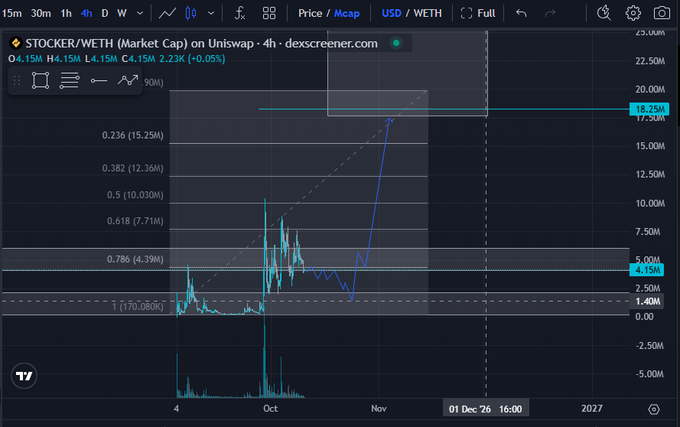Select the 15m timeframe
This screenshot has width=680, height=427.
pyautogui.click(x=12, y=13)
